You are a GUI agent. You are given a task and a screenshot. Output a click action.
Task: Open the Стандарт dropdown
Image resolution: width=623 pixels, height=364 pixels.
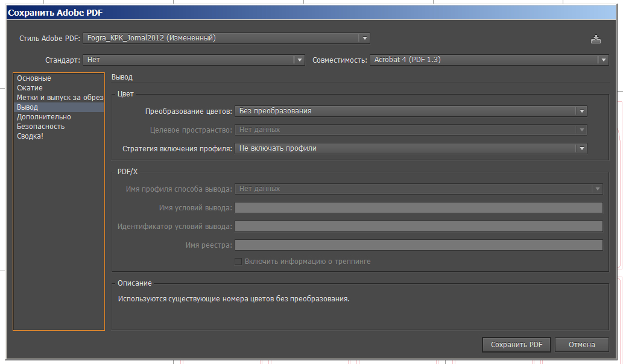pos(194,60)
